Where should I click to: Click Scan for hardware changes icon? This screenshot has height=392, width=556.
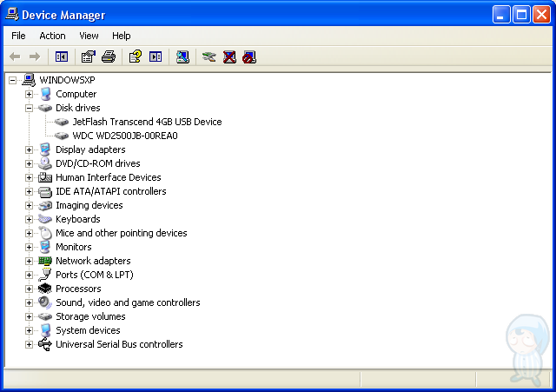click(x=182, y=56)
